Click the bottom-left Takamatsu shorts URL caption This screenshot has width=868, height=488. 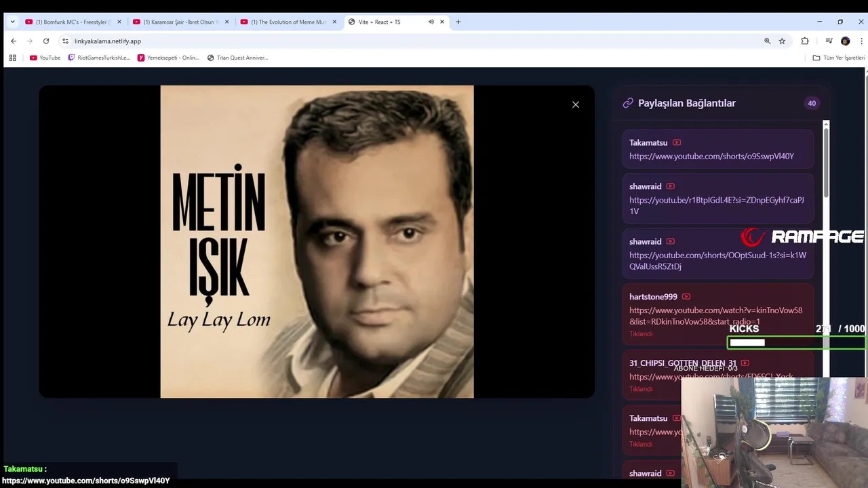click(x=85, y=481)
